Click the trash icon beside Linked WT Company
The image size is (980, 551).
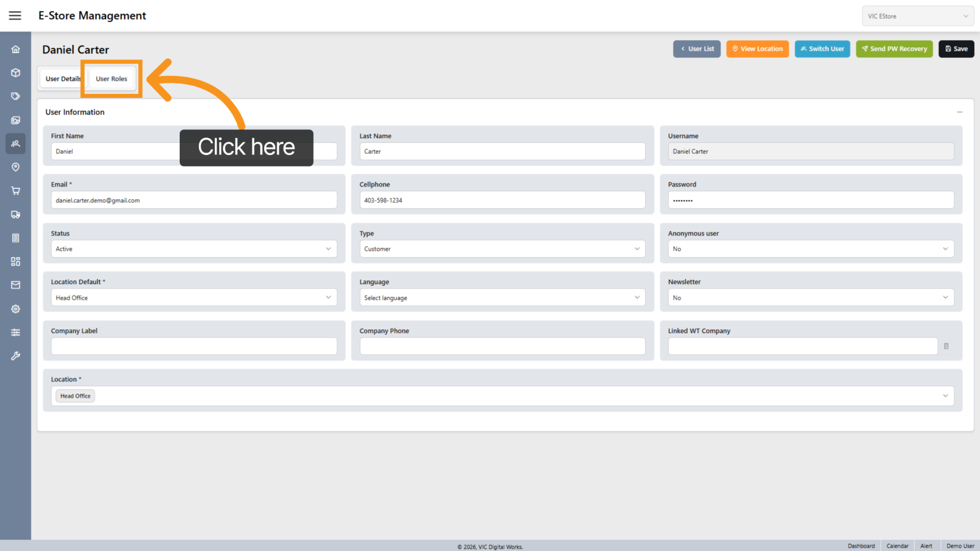946,346
